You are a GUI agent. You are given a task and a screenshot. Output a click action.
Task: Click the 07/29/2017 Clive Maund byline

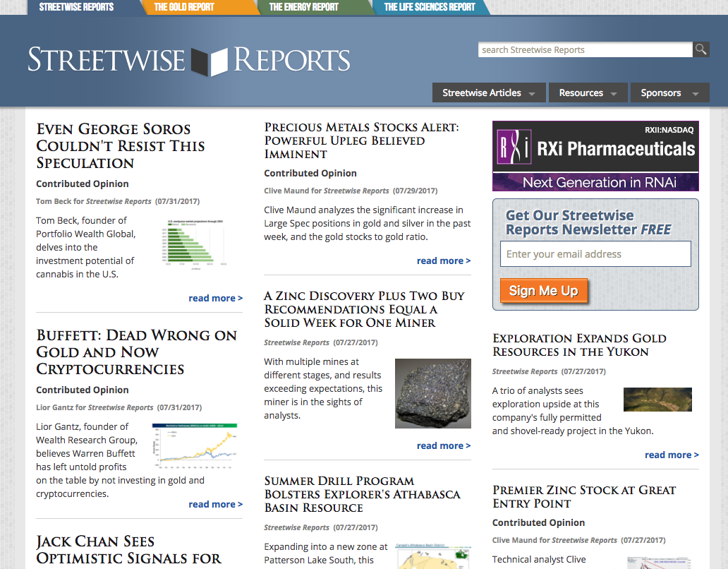pyautogui.click(x=351, y=191)
